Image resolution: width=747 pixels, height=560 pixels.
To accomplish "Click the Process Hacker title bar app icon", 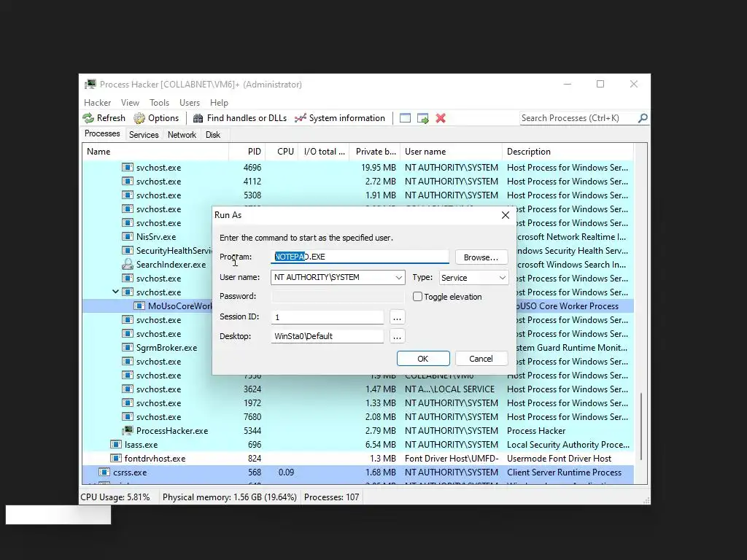I will [x=90, y=85].
